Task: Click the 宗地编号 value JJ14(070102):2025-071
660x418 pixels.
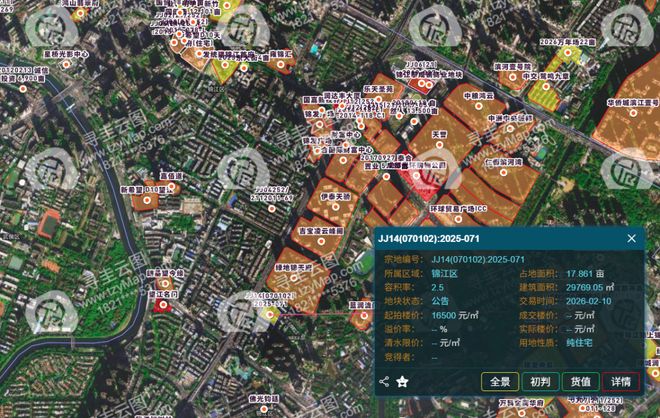Action: tap(478, 259)
